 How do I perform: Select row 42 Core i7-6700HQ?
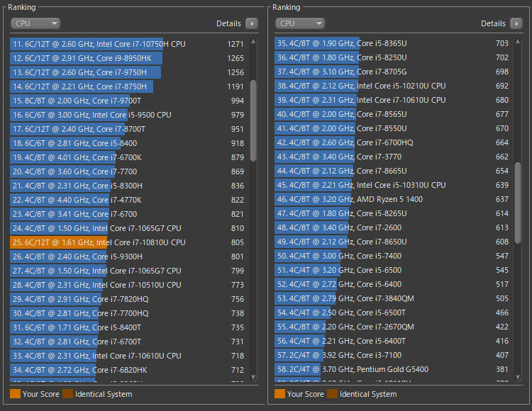(392, 142)
